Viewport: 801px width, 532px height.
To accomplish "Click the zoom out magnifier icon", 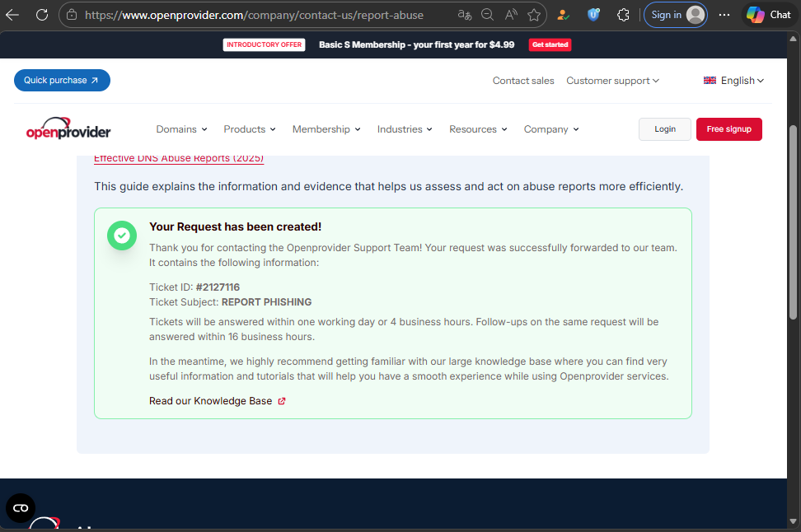I will pos(487,15).
